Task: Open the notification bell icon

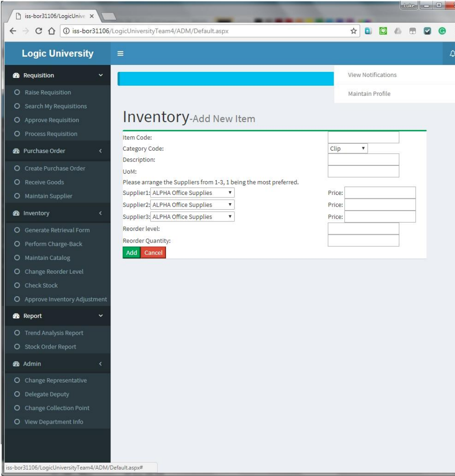Action: tap(452, 54)
